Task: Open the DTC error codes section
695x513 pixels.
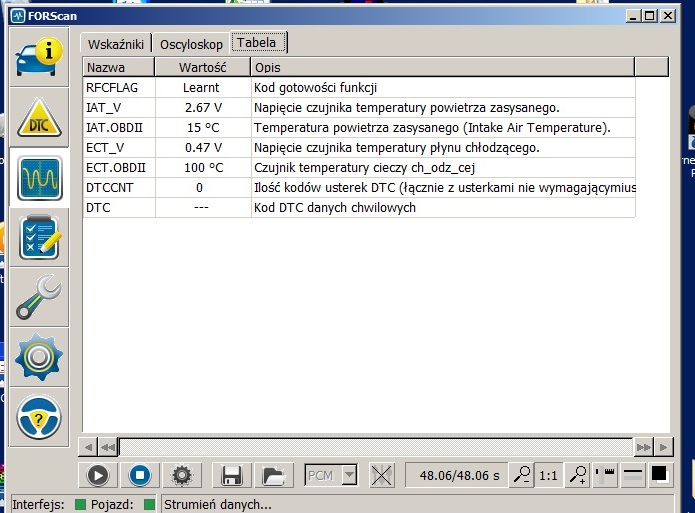Action: (40, 118)
